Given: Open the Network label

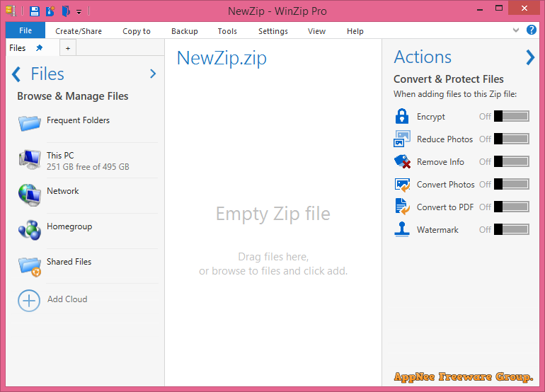Looking at the screenshot, I should click(x=63, y=191).
